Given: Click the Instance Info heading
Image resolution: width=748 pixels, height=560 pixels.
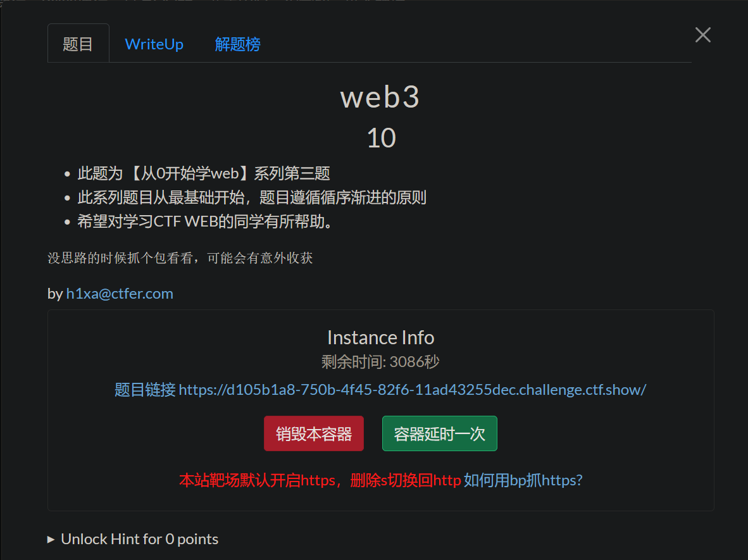Looking at the screenshot, I should pyautogui.click(x=381, y=338).
